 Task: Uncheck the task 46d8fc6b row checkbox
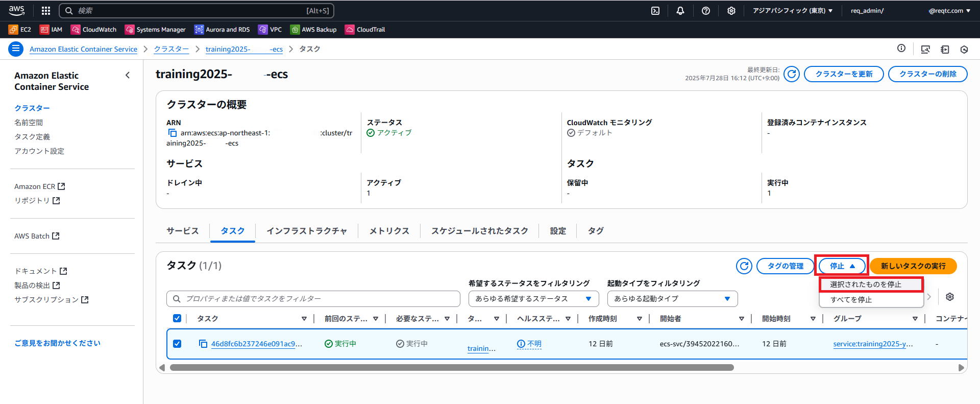(x=177, y=344)
